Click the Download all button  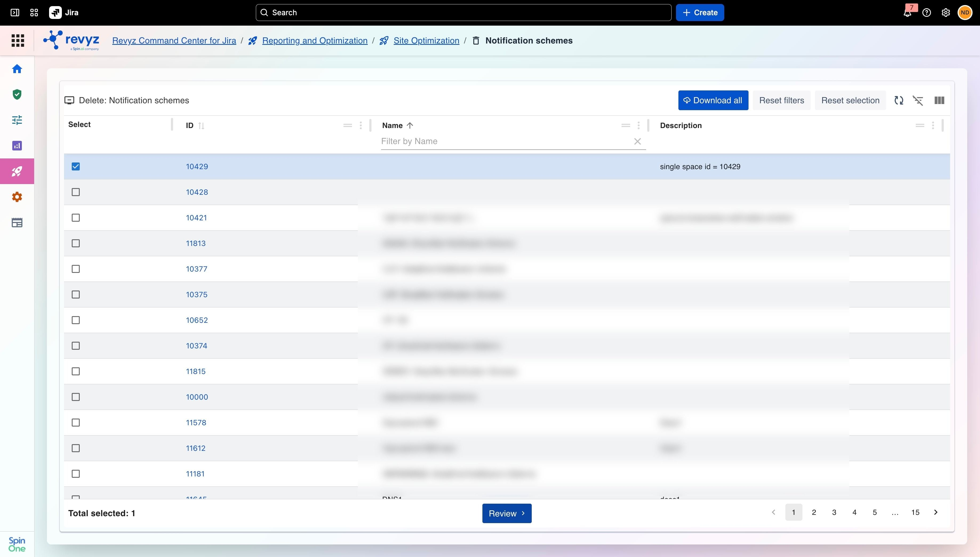coord(713,100)
